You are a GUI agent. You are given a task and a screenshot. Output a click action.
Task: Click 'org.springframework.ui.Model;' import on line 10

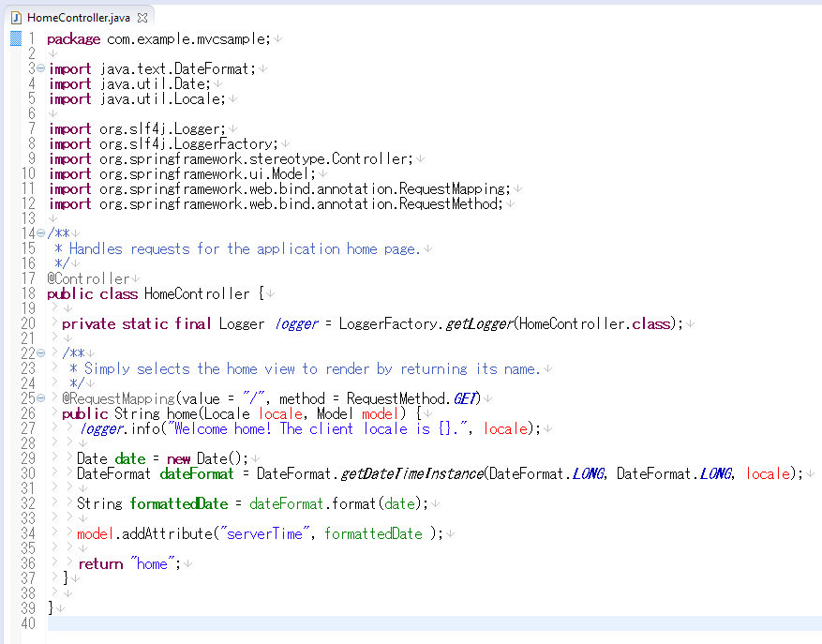click(207, 173)
